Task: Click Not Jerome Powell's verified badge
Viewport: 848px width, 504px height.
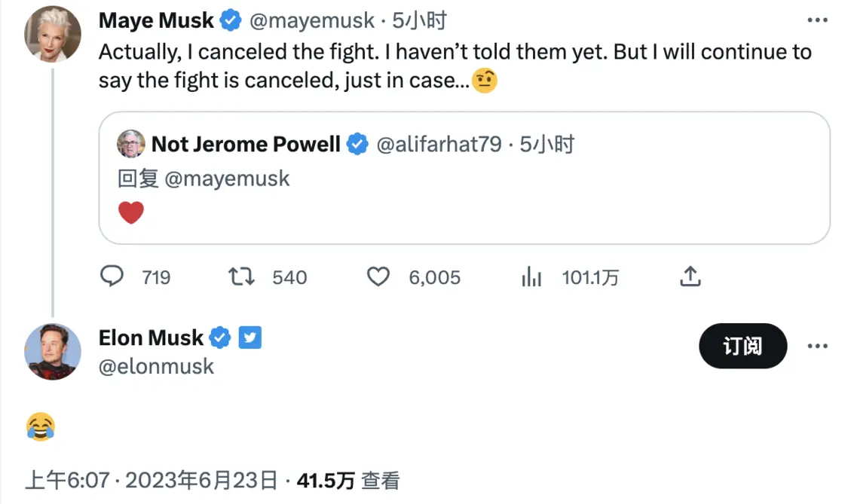Action: (357, 144)
